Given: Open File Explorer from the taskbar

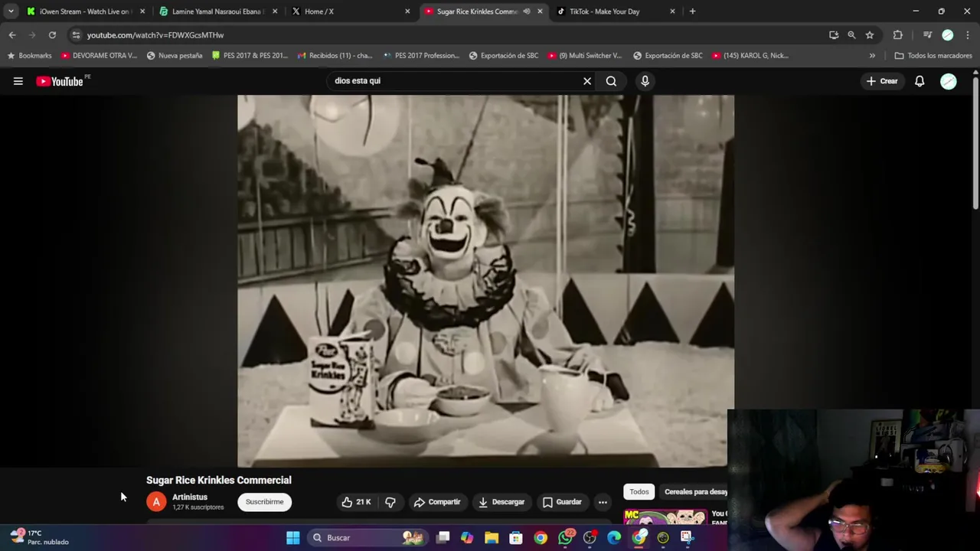Looking at the screenshot, I should point(492,538).
